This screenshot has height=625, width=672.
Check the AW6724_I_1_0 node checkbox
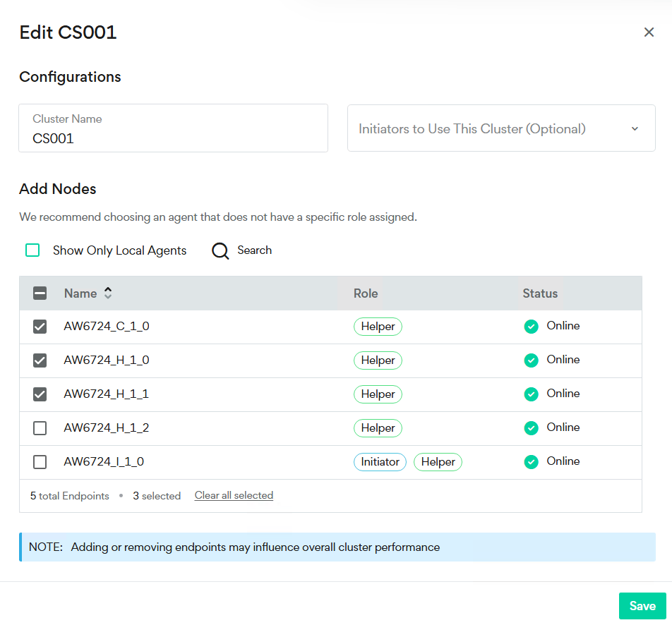click(x=40, y=462)
